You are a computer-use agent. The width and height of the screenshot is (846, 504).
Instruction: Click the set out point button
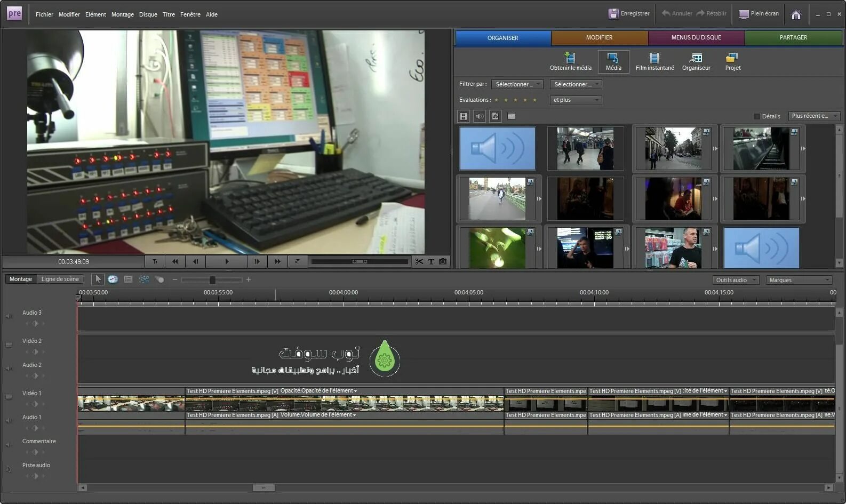297,261
